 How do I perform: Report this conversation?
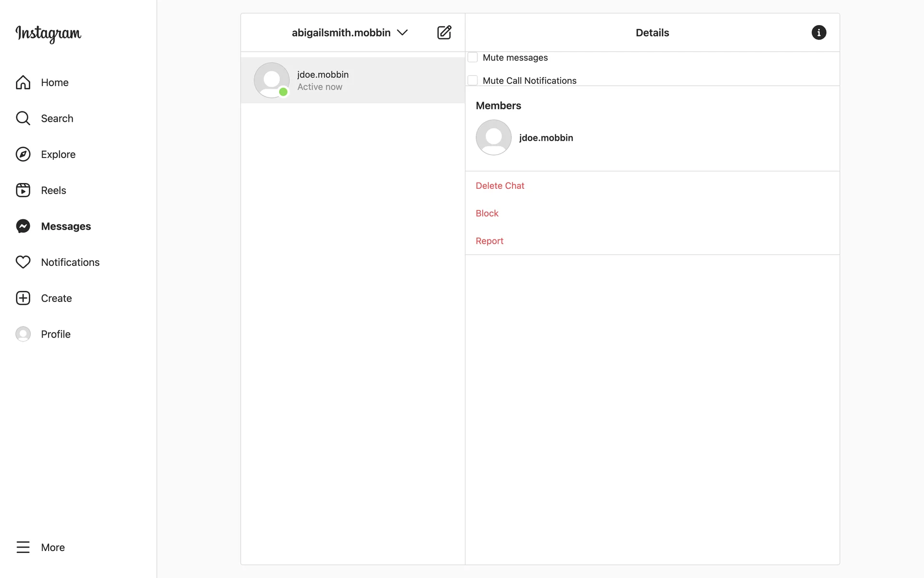[489, 241]
